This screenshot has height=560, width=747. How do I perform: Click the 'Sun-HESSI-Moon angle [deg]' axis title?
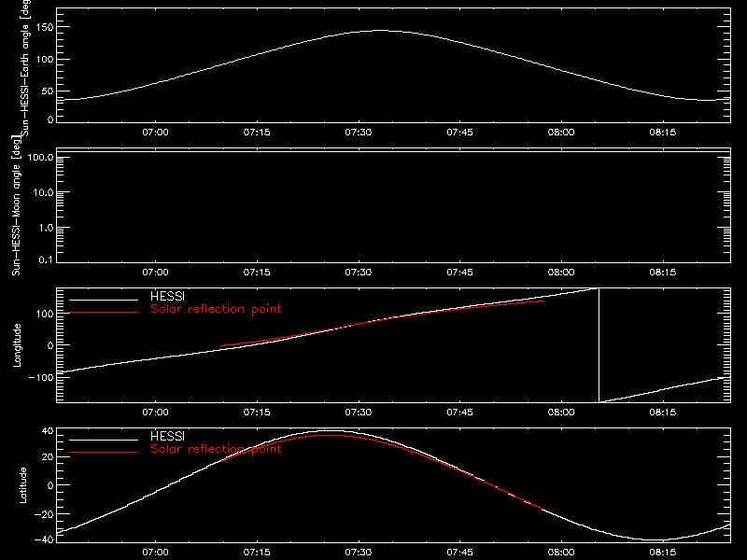[16, 205]
